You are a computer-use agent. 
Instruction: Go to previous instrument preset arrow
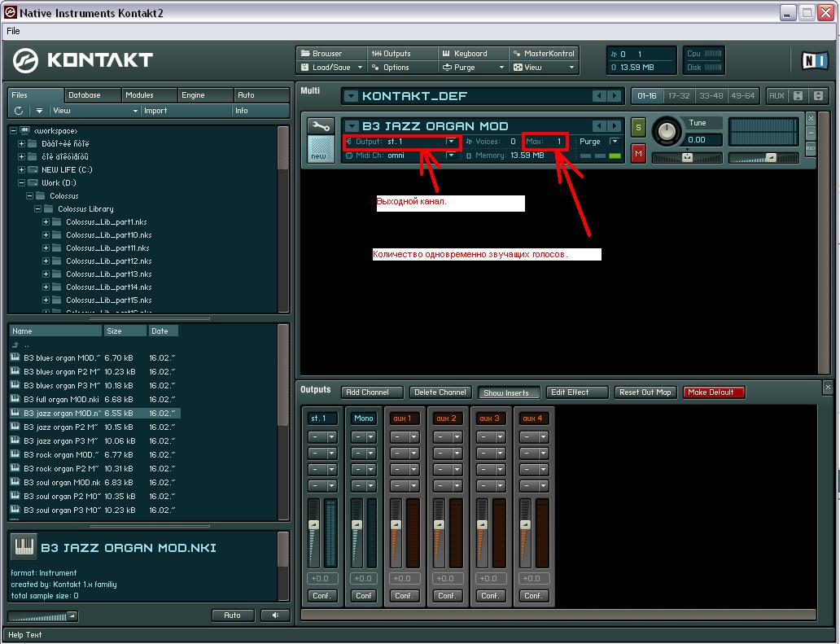pos(599,126)
